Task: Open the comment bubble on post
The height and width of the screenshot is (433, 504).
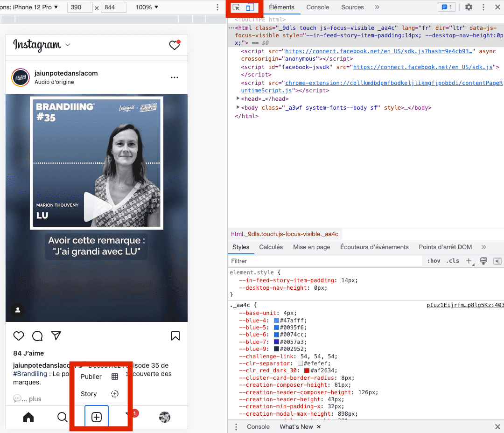Action: tap(37, 336)
